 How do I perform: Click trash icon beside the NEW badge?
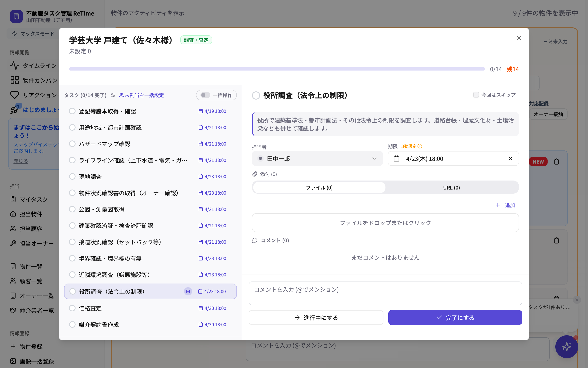pyautogui.click(x=556, y=162)
